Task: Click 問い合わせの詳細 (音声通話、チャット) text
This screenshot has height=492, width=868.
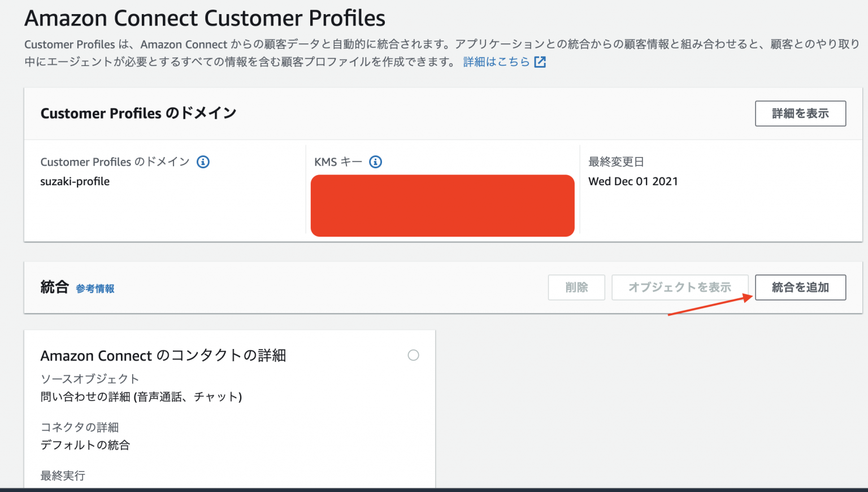Action: pyautogui.click(x=140, y=397)
